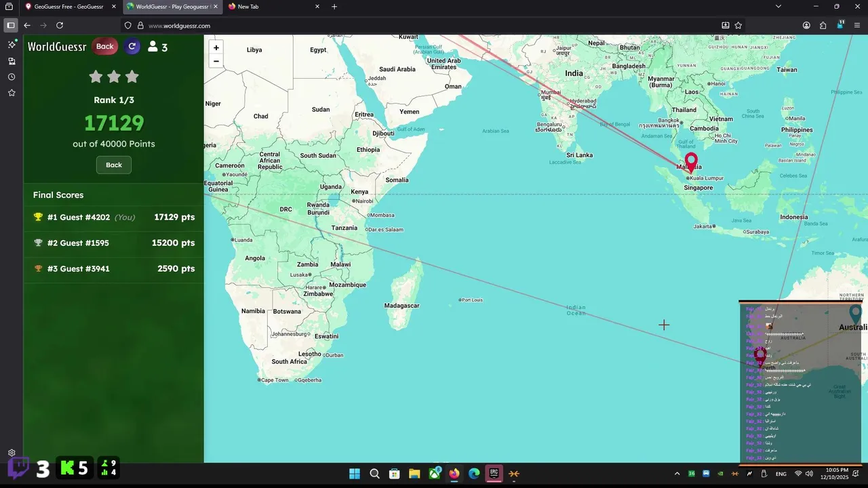868x488 pixels.
Task: Open Firefox from the taskbar
Action: point(454,474)
